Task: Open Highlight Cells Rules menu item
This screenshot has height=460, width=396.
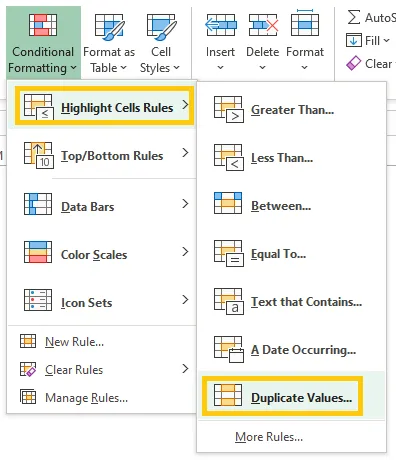Action: pyautogui.click(x=105, y=106)
